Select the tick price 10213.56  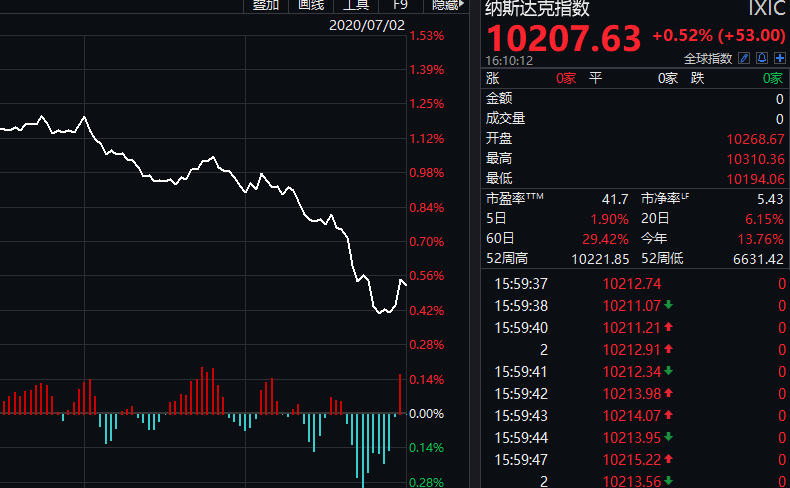(x=631, y=481)
